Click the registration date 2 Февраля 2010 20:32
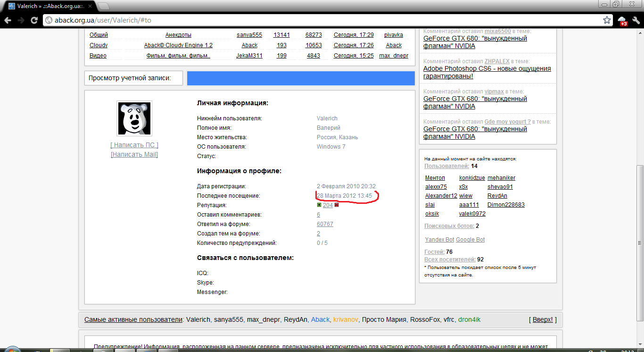Viewport: 644px width, 352px height. (346, 186)
